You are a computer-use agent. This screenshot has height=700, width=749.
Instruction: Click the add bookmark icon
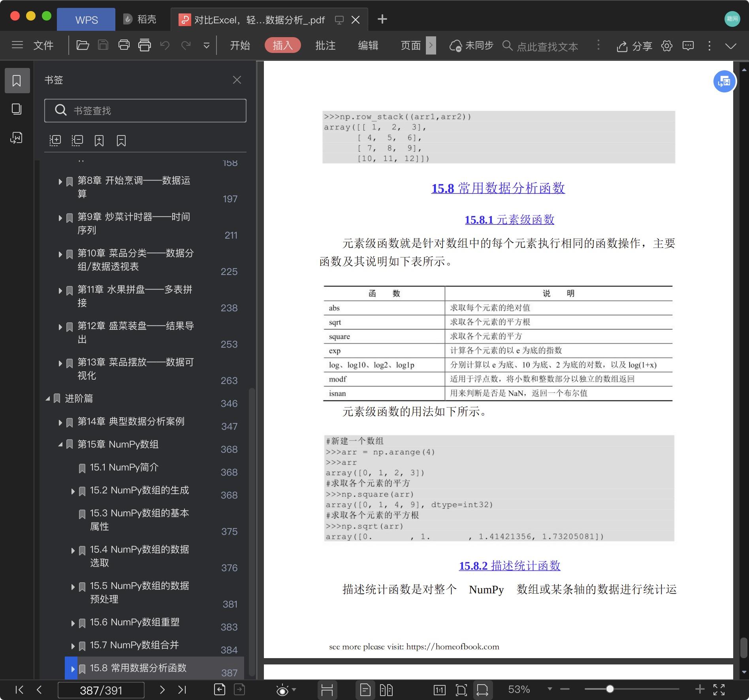99,140
